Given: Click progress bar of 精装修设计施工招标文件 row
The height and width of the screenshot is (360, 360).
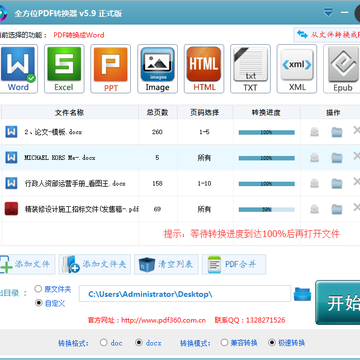Looking at the screenshot, I should (267, 210).
